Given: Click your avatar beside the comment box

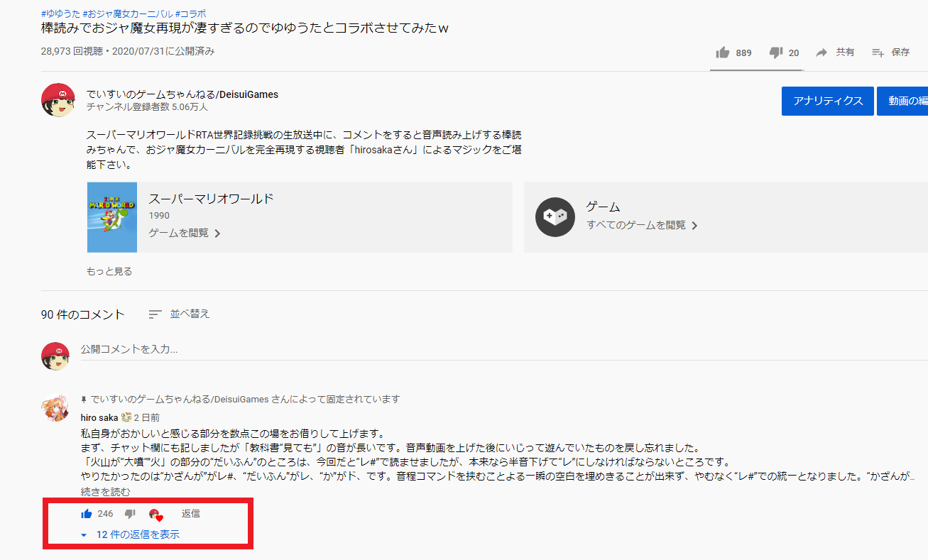Looking at the screenshot, I should click(x=55, y=356).
